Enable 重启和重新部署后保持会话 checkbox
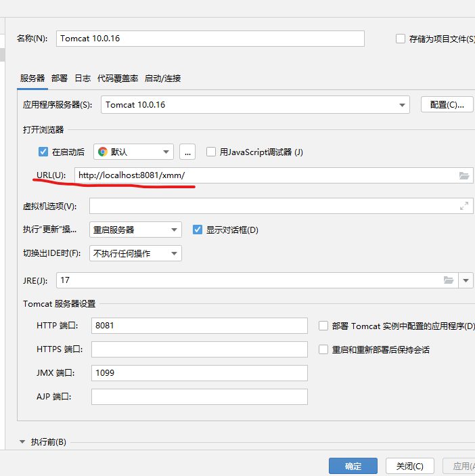475x476 pixels. (x=323, y=349)
